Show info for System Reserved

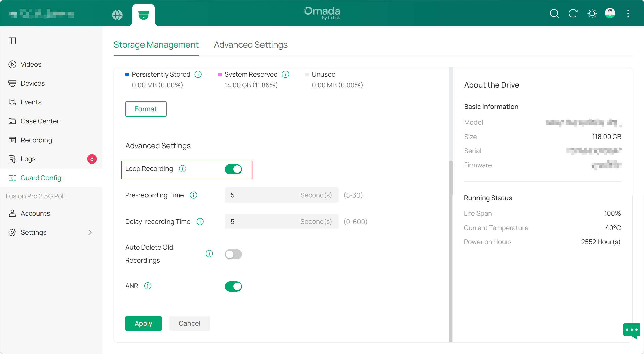click(x=285, y=74)
